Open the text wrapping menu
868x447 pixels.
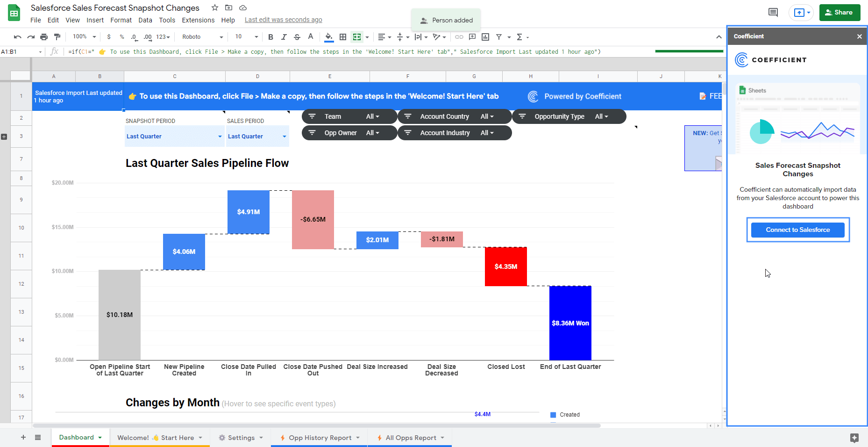coord(421,37)
